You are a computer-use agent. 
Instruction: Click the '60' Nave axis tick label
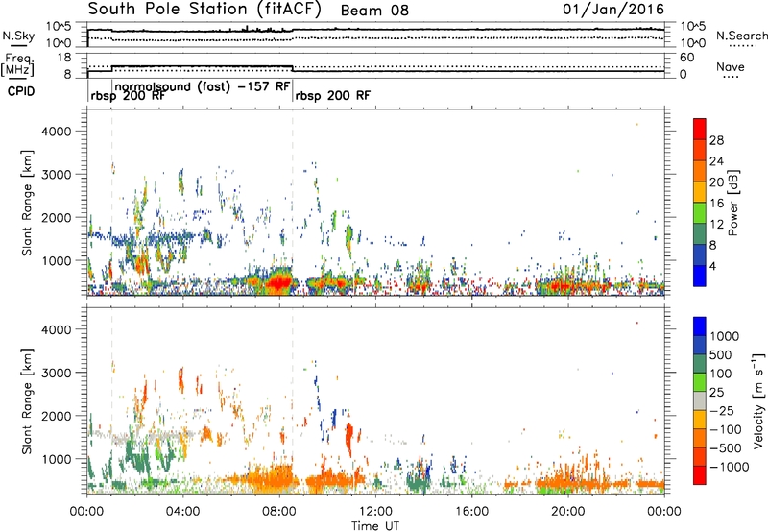[686, 58]
